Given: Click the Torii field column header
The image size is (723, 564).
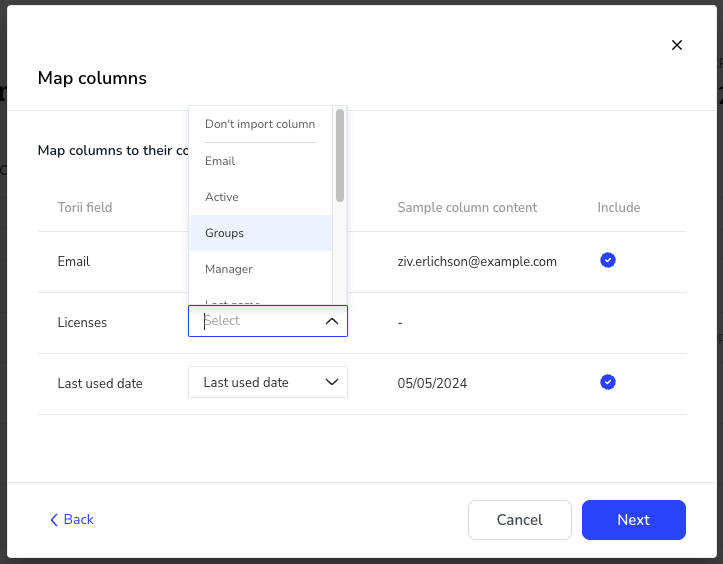Looking at the screenshot, I should tap(85, 208).
